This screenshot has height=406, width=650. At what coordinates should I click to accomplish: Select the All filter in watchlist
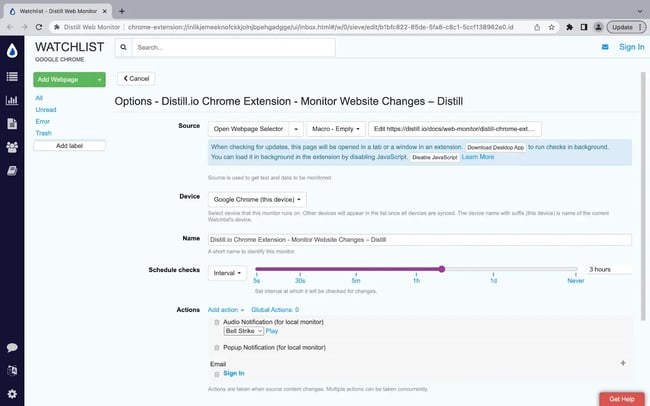39,98
